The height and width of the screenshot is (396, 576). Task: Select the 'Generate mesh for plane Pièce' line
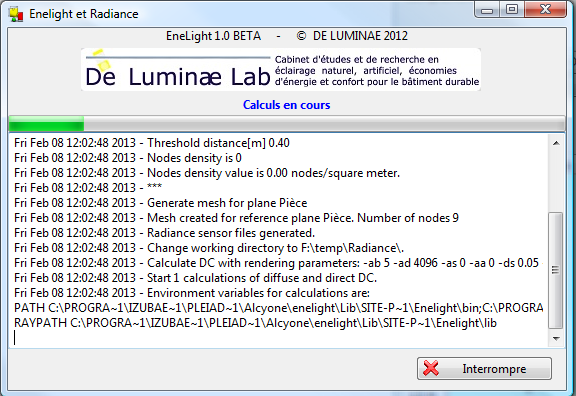(x=161, y=203)
